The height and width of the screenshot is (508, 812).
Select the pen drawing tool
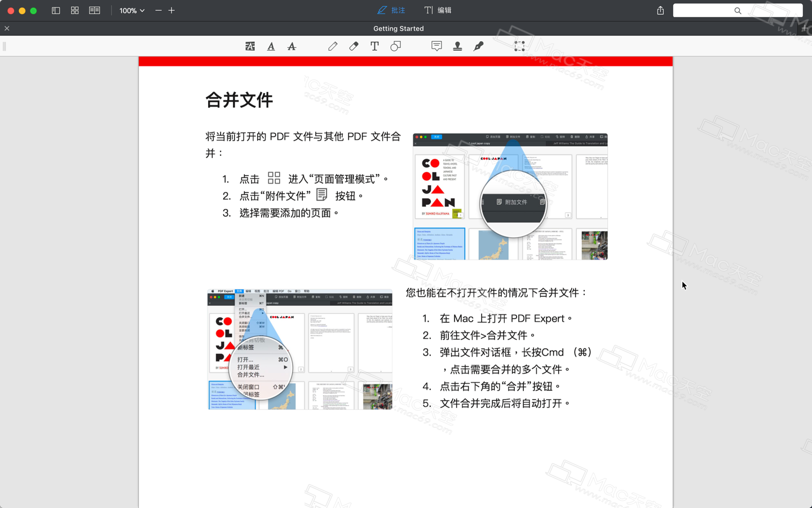(333, 46)
